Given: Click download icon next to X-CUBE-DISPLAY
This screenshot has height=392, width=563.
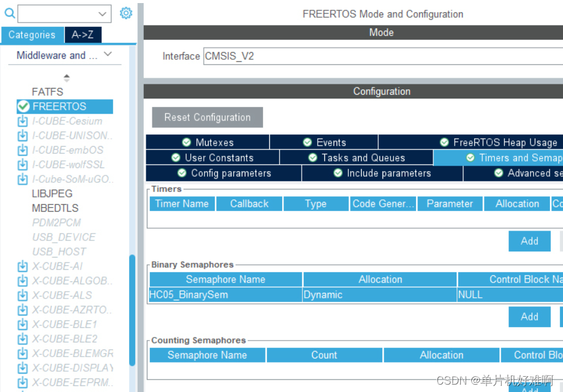Looking at the screenshot, I should (x=23, y=368).
